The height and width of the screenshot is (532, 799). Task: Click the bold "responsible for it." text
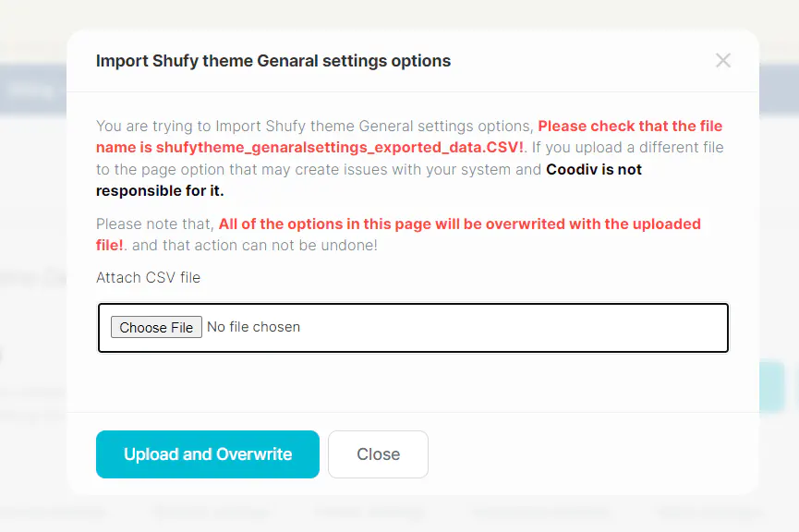pos(160,190)
